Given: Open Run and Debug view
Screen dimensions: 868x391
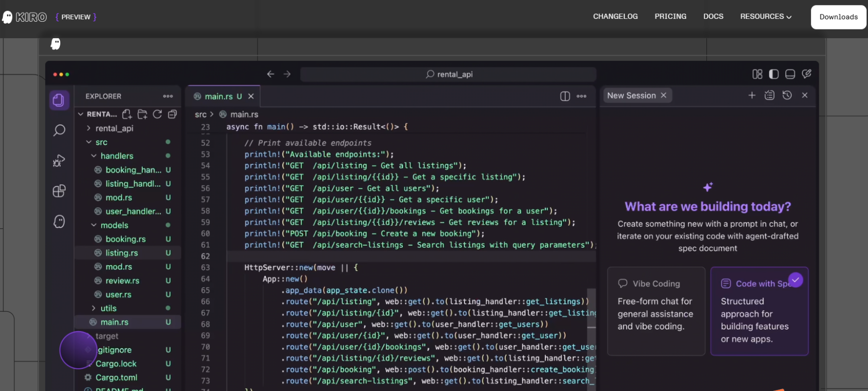Looking at the screenshot, I should 59,161.
